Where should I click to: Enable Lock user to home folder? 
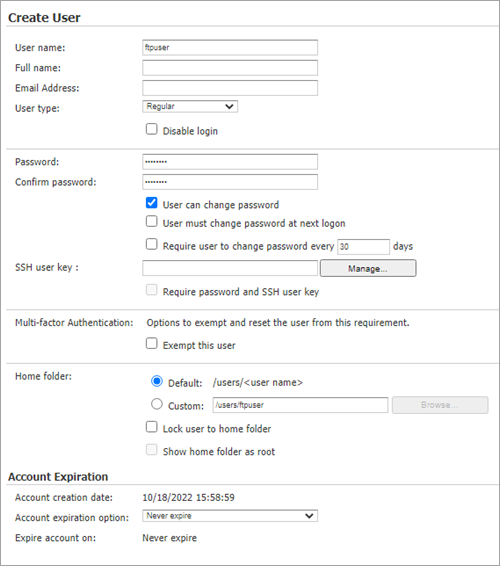tap(152, 427)
